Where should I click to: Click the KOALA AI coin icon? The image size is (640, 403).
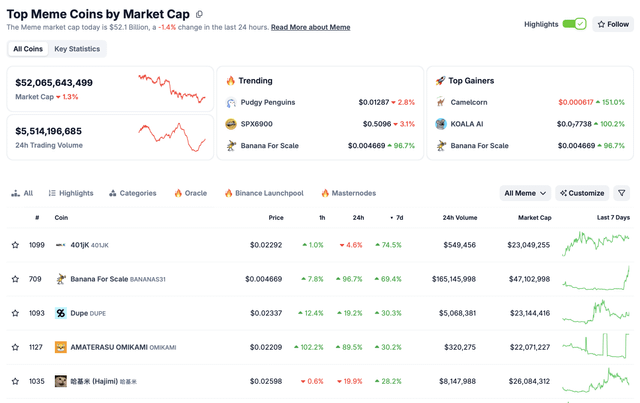441,124
